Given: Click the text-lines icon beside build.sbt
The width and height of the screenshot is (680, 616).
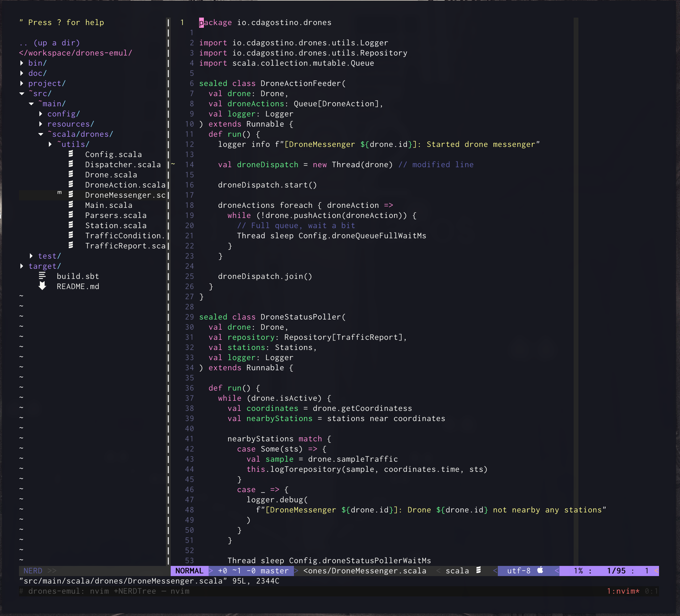Looking at the screenshot, I should [x=42, y=276].
